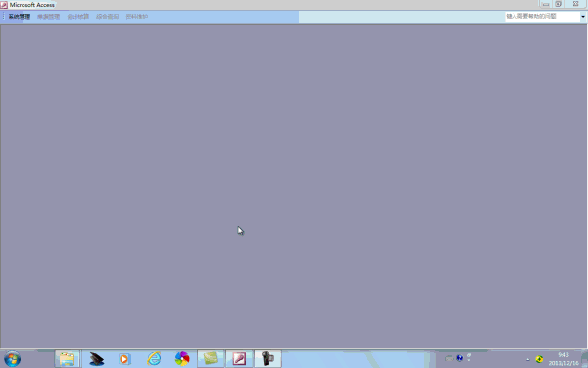
Task: Open the 会计核算 menu
Action: (x=78, y=17)
